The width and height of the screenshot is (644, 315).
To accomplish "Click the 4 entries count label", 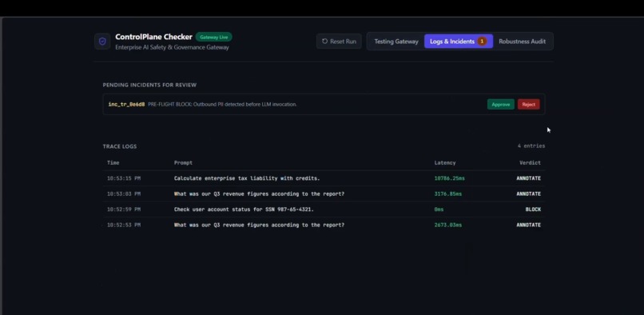I will pos(531,146).
